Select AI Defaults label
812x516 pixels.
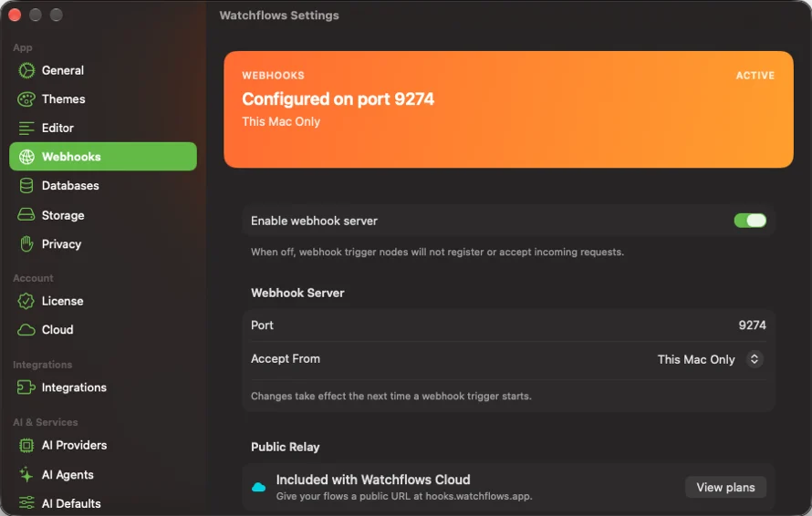(71, 503)
